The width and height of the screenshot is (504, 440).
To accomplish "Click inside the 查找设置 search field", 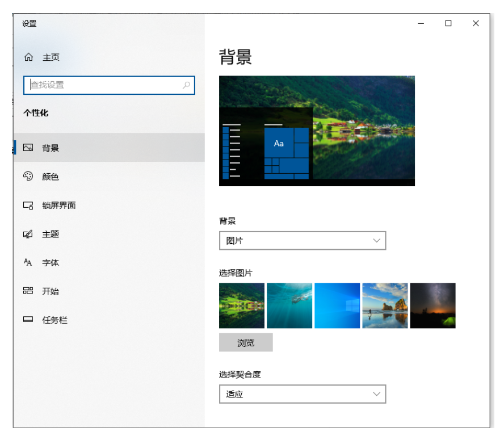I will [102, 85].
